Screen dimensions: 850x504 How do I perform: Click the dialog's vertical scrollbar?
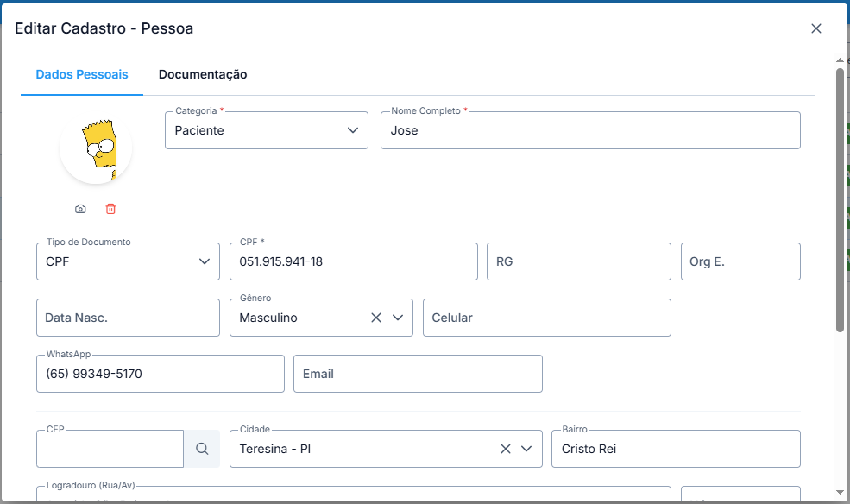pos(840,198)
